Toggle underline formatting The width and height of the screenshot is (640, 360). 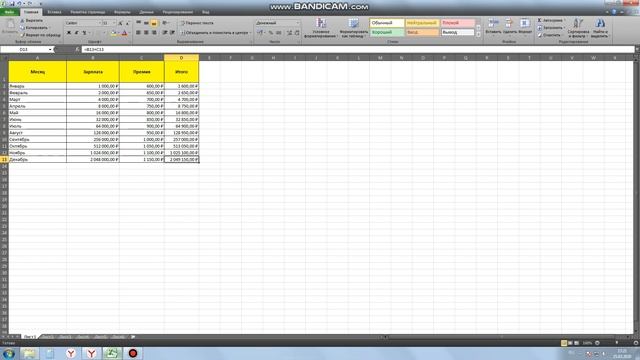click(84, 33)
